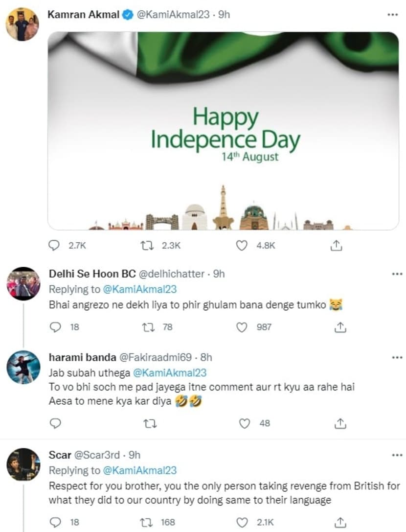Image resolution: width=406 pixels, height=532 pixels.
Task: Reply to Kamran Akmal's Independence Day tweet
Action: [x=55, y=245]
